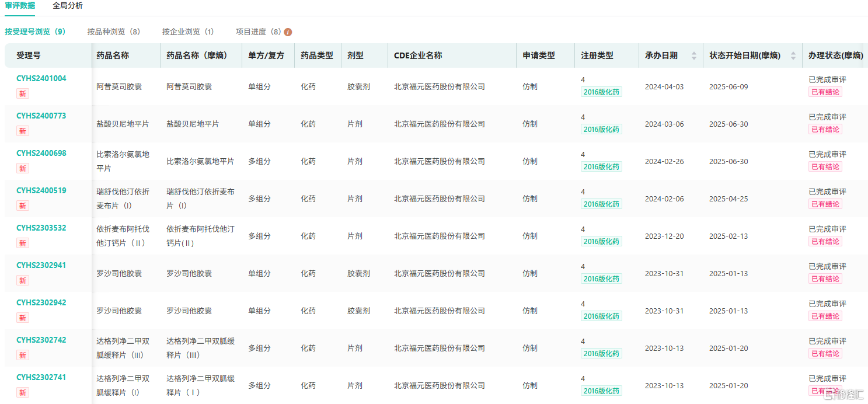Click 已有结论 tag in CYHS2400519 row
868x404 pixels.
[825, 204]
